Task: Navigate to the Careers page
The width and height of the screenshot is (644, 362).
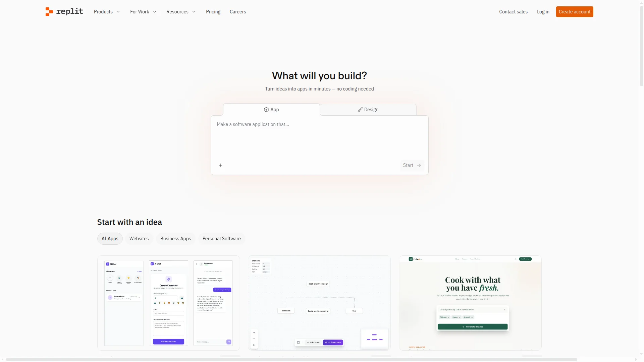Action: [237, 11]
